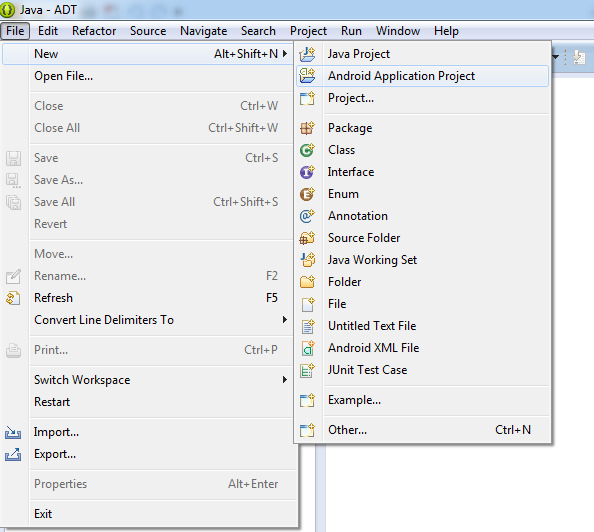This screenshot has height=532, width=594.
Task: Select Package entry in New submenu
Action: [422, 128]
